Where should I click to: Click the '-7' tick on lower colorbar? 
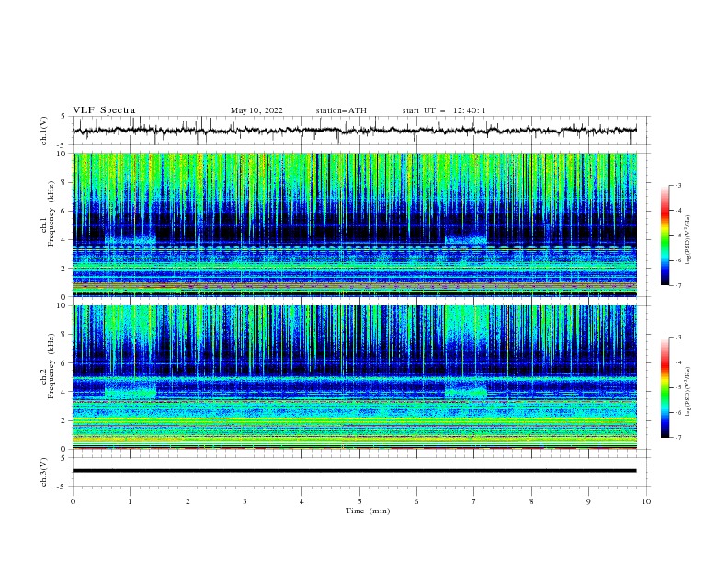pos(677,438)
